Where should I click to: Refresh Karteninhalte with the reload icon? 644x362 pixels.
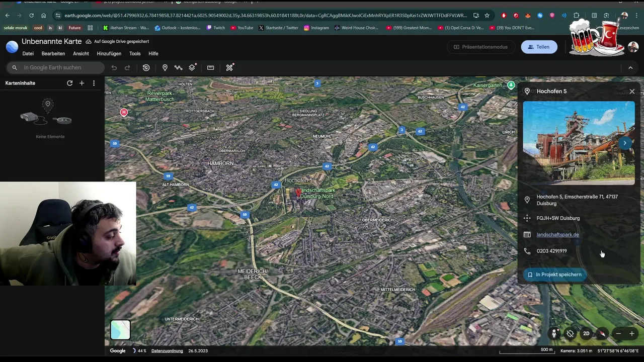pos(69,83)
